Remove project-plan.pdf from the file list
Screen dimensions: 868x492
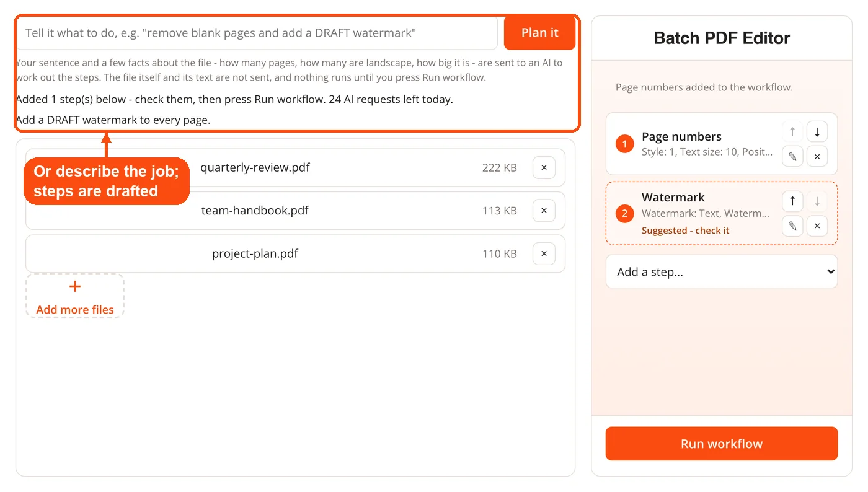click(544, 253)
